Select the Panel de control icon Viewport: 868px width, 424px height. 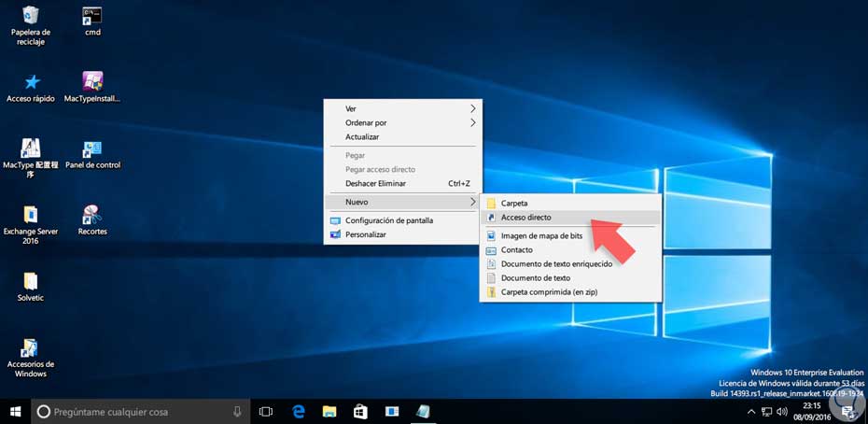[x=92, y=154]
